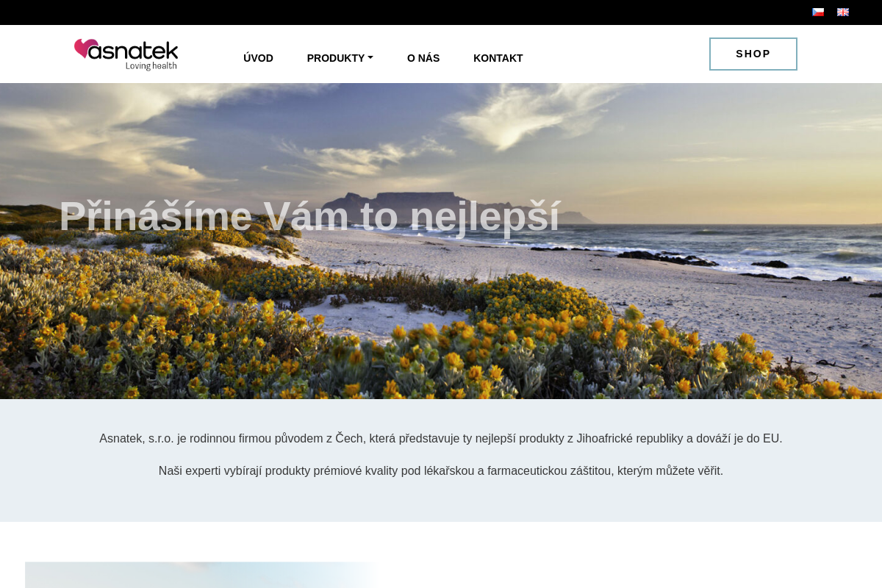Viewport: 882px width, 588px height.
Task: Click the heading 'Přinášíme Vám to nejlepší'
Action: click(x=309, y=216)
